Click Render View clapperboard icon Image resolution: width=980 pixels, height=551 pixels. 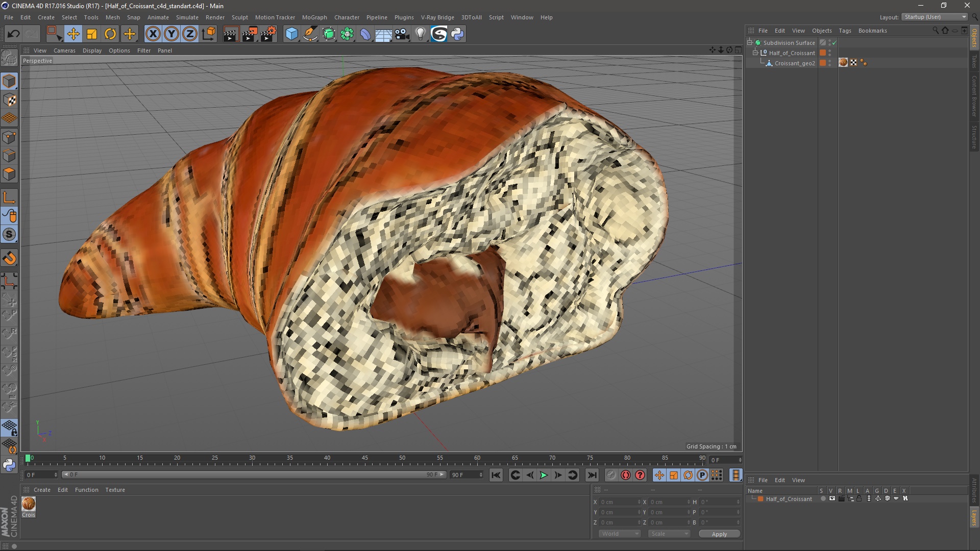pos(231,34)
